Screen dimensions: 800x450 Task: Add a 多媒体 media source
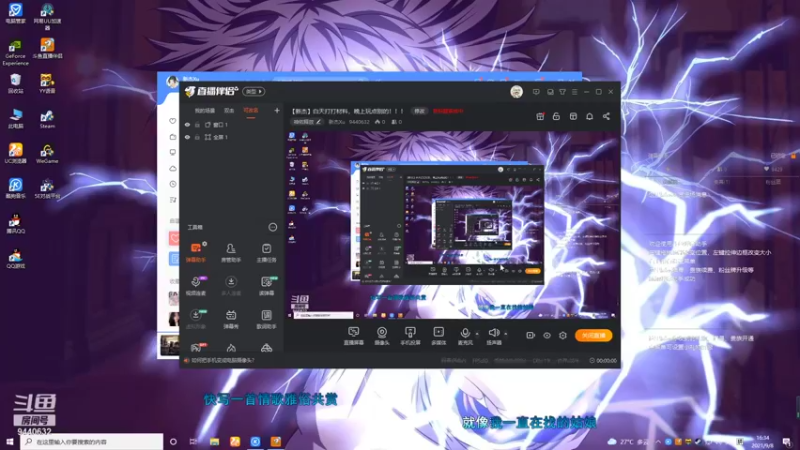pos(438,336)
